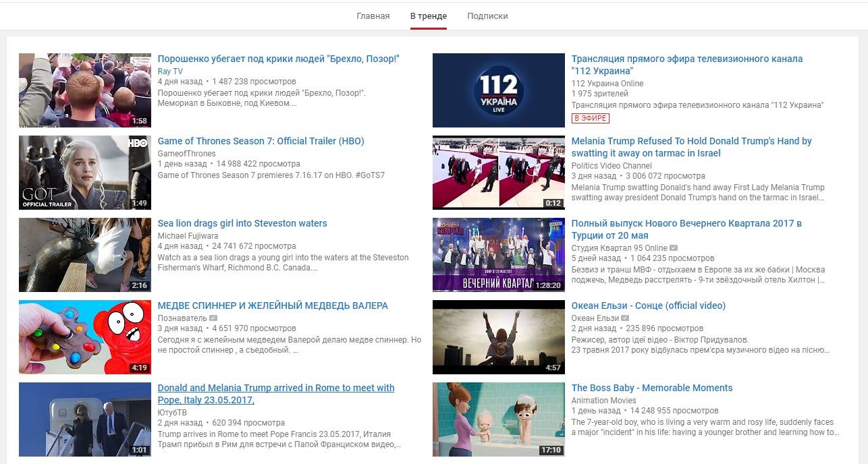Screen dimensions: 868x464
Task: Click "Полный выпуск Нового Вечернего Квартала 2017" title
Action: (x=686, y=229)
